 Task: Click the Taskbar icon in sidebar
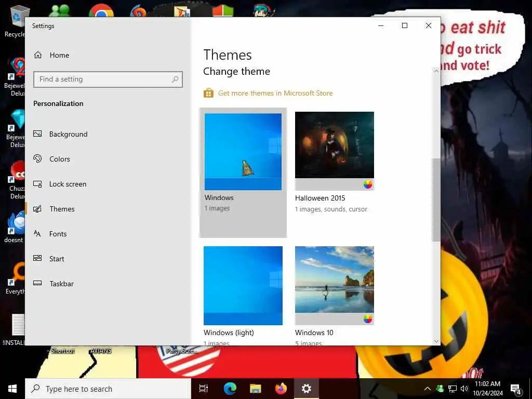[37, 283]
